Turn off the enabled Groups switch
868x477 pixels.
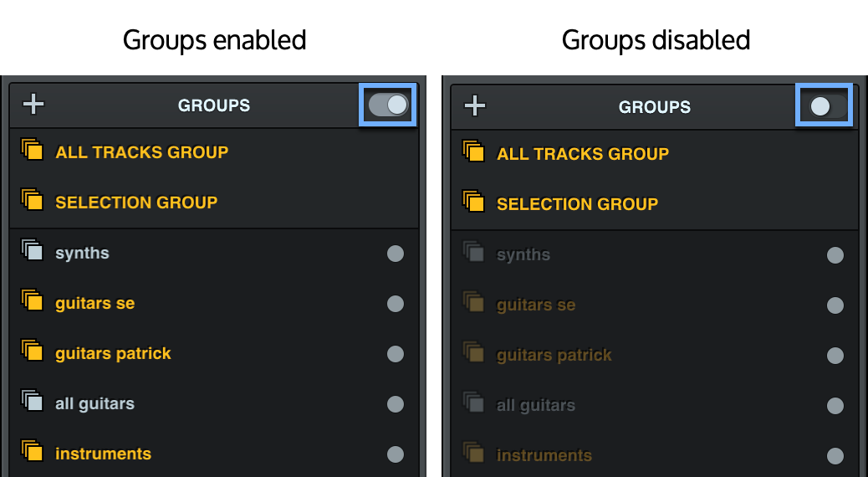coord(388,105)
